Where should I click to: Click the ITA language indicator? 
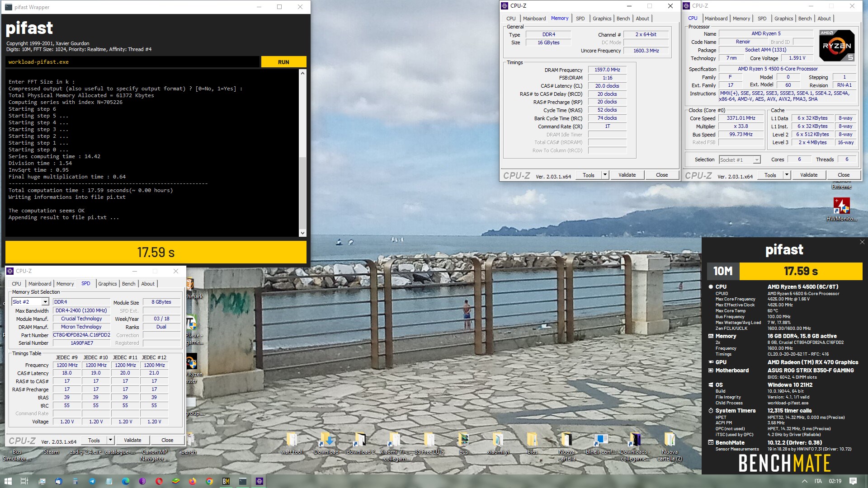click(x=818, y=481)
